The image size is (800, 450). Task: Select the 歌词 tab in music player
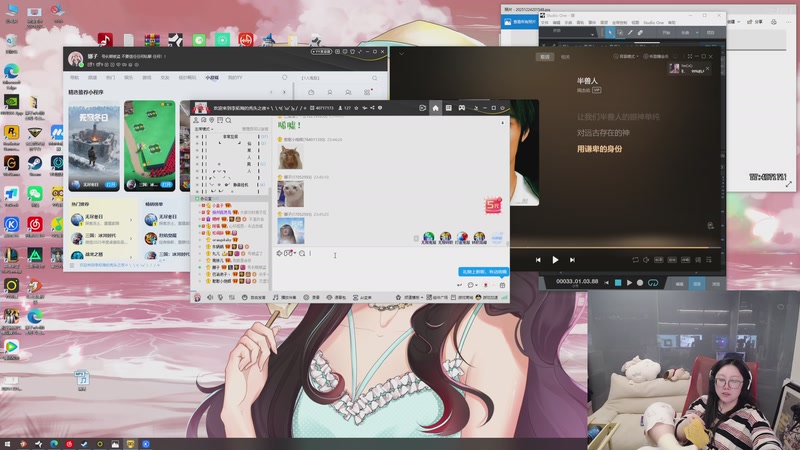click(x=545, y=57)
